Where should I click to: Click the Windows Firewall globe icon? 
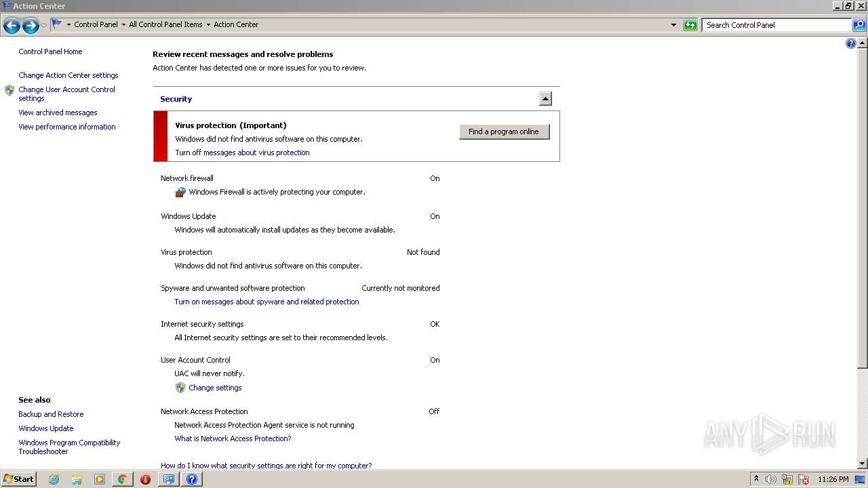[x=180, y=192]
